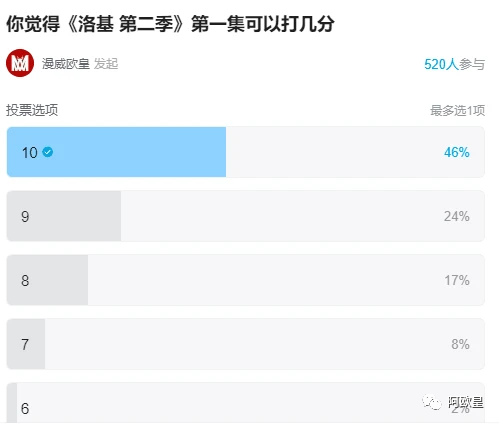499x424 pixels.
Task: Click the gray filled bar of option 9
Action: [64, 216]
